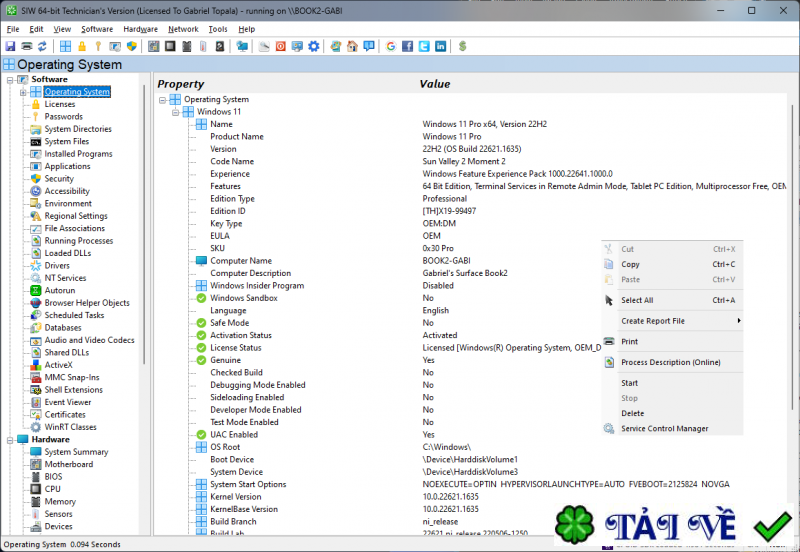Collapse the Hardware tree node
The width and height of the screenshot is (800, 552).
[10, 439]
